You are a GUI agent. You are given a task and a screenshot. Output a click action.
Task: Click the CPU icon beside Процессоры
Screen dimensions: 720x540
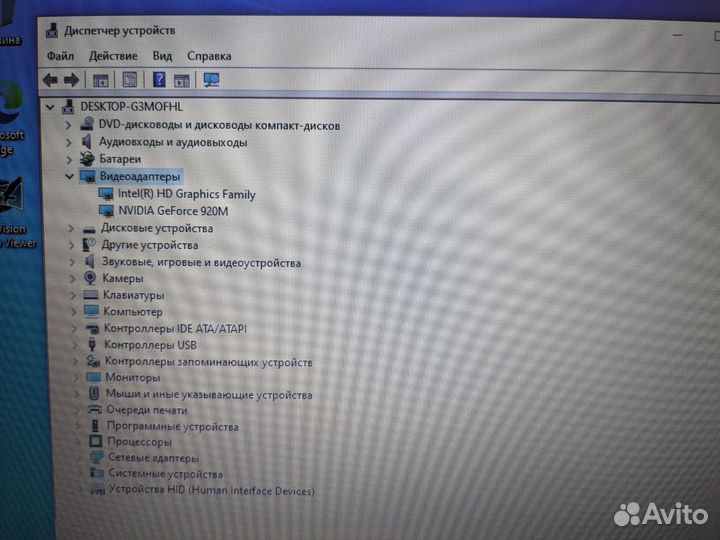[x=96, y=441]
